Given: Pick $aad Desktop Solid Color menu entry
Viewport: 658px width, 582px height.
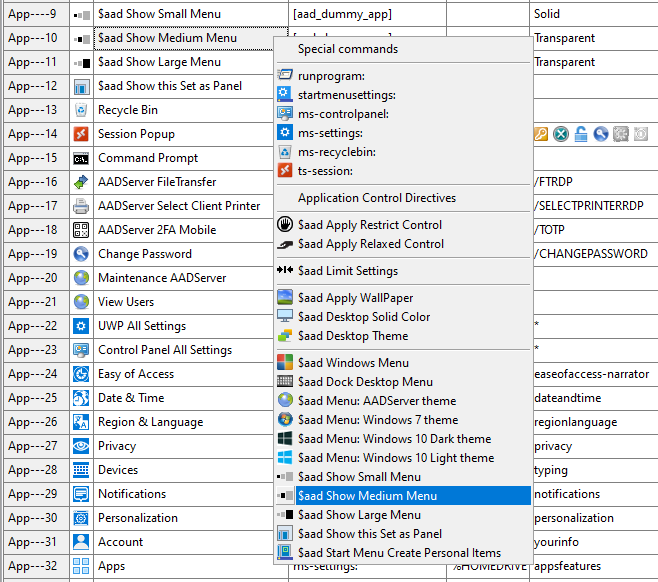Looking at the screenshot, I should point(363,317).
